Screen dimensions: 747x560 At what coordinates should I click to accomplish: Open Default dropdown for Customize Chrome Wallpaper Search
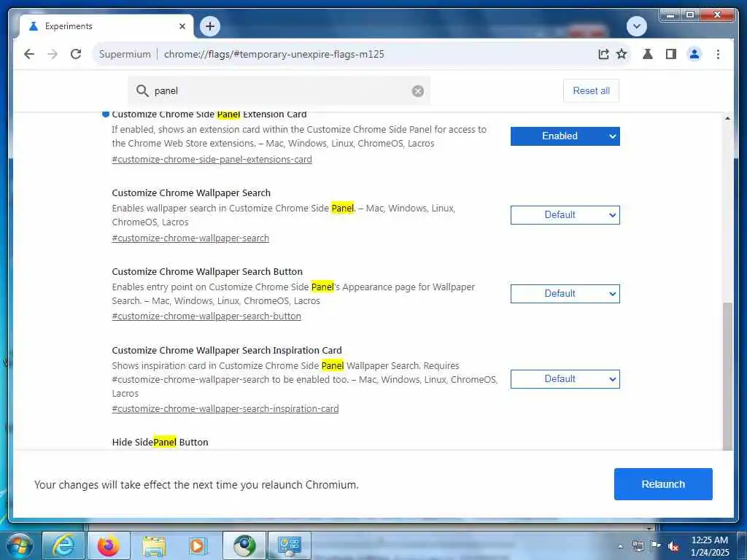coord(565,215)
